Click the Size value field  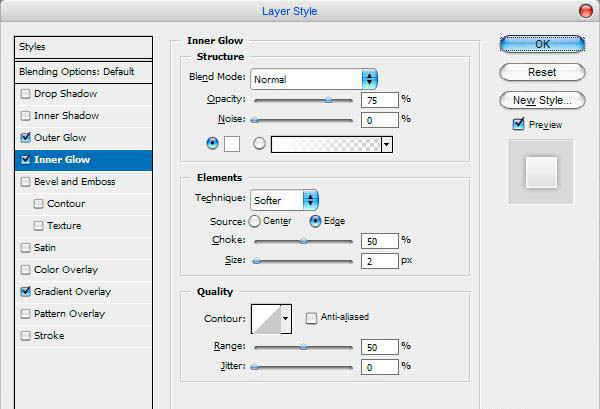(x=380, y=261)
